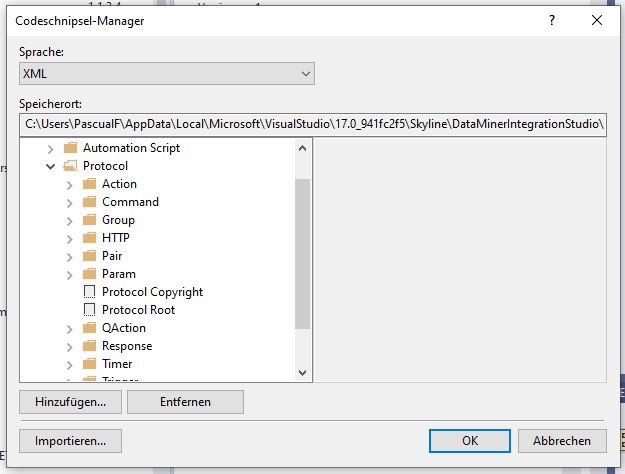The height and width of the screenshot is (474, 625).
Task: Select the Protocol Copyright snippet icon
Action: (x=89, y=292)
